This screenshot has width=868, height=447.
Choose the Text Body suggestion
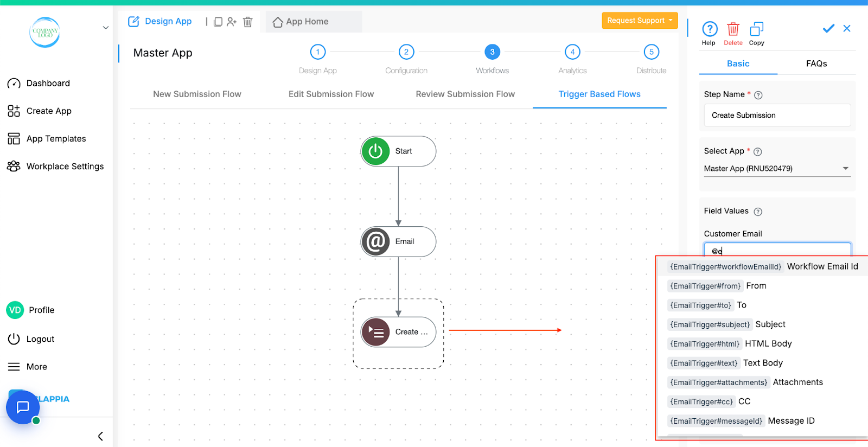[763, 363]
